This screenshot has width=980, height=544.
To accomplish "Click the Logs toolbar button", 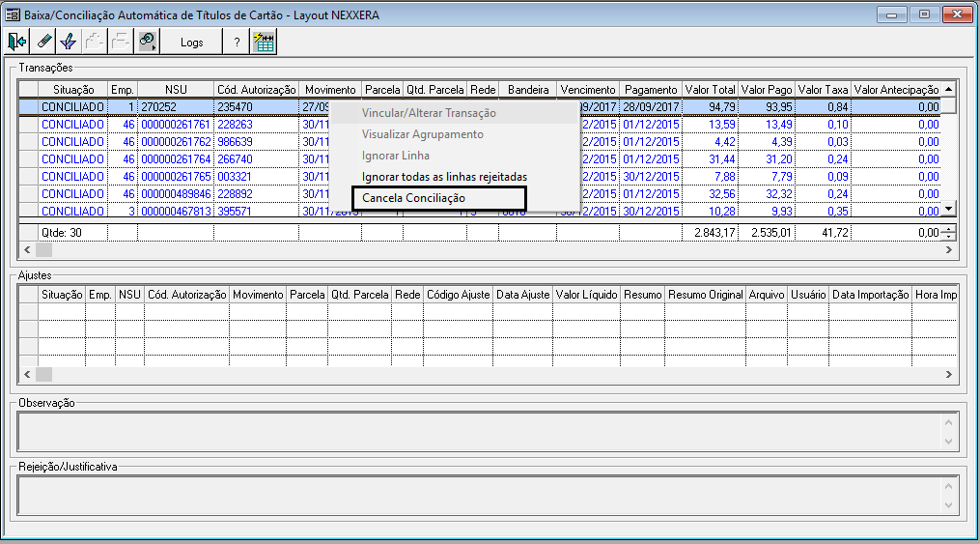I will 192,42.
